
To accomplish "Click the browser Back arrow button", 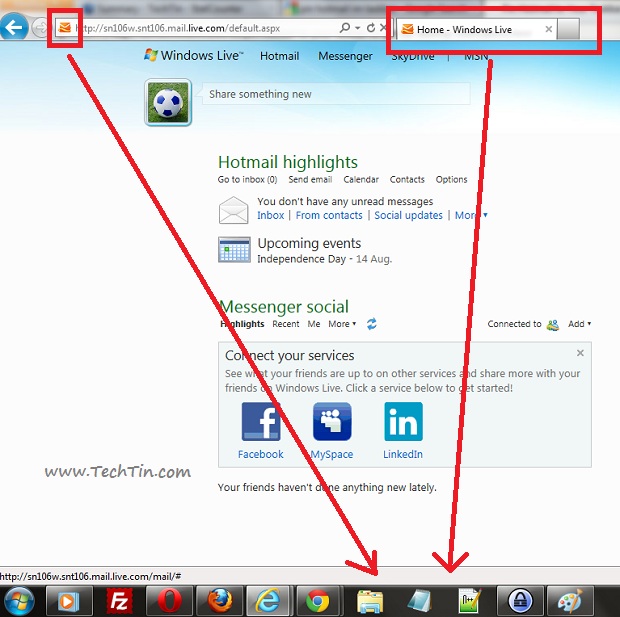I will click(x=14, y=27).
